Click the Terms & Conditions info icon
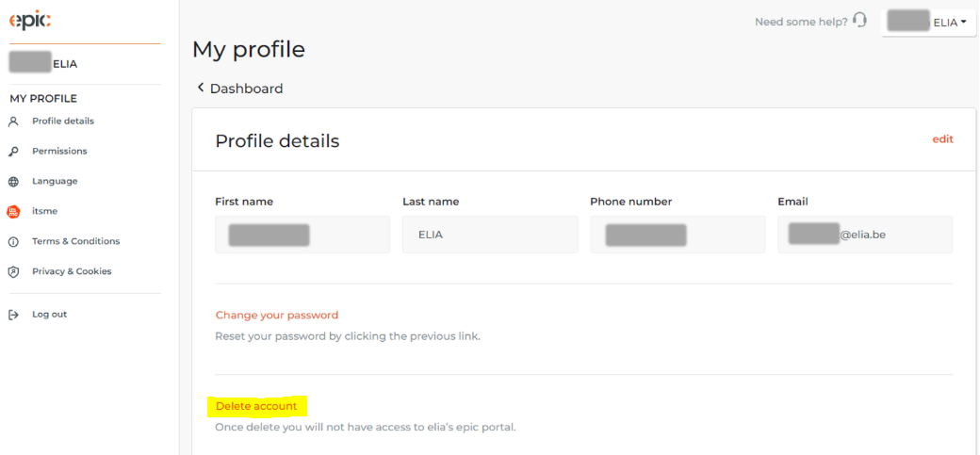 [x=13, y=242]
